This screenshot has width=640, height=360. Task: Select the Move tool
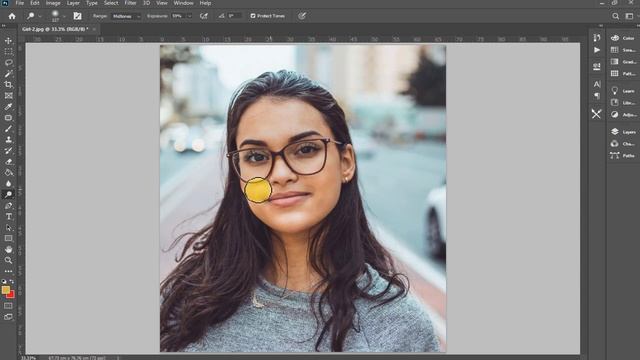pyautogui.click(x=8, y=41)
